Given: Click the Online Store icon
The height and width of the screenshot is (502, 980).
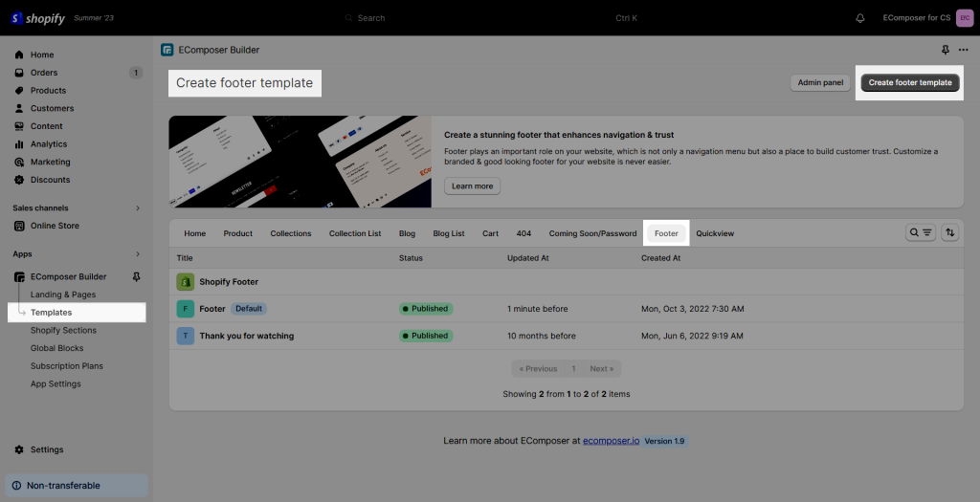Looking at the screenshot, I should [19, 226].
